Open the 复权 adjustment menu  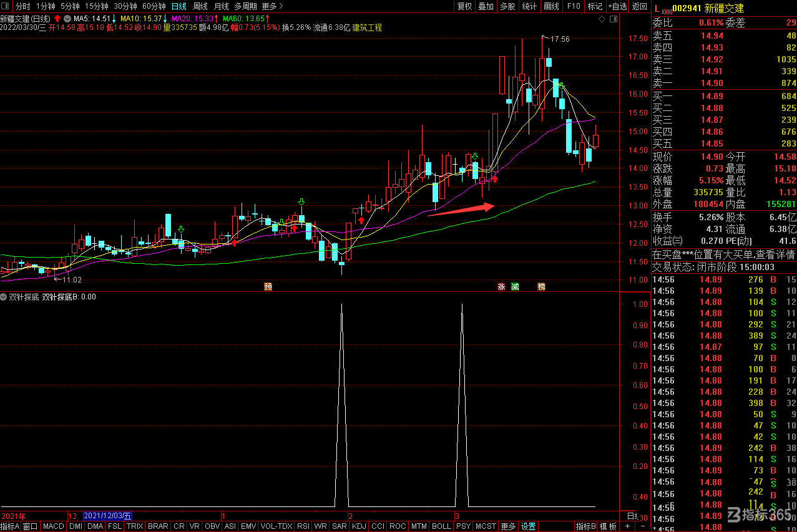coord(464,6)
